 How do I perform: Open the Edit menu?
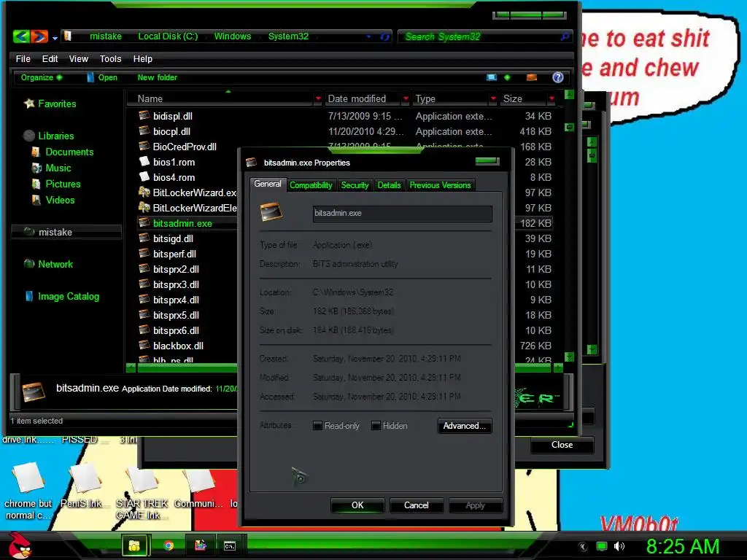coord(50,58)
